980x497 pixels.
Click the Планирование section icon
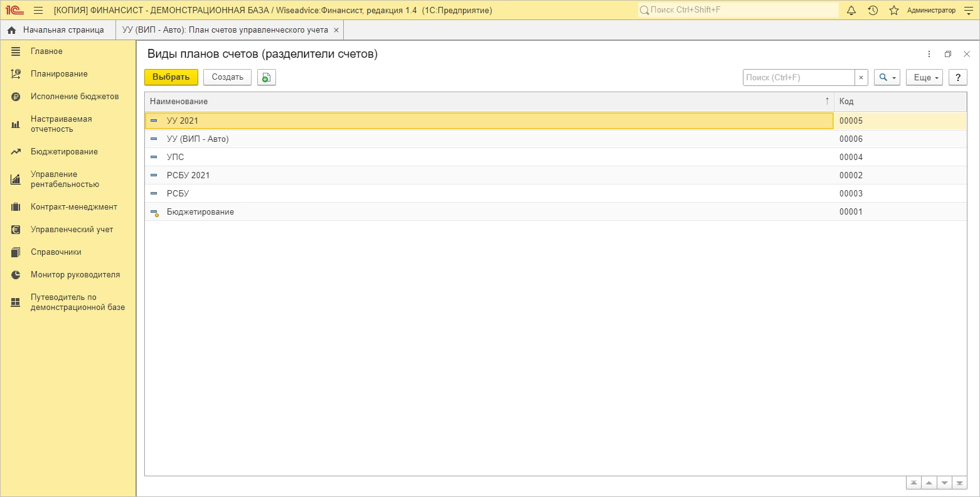coord(16,74)
